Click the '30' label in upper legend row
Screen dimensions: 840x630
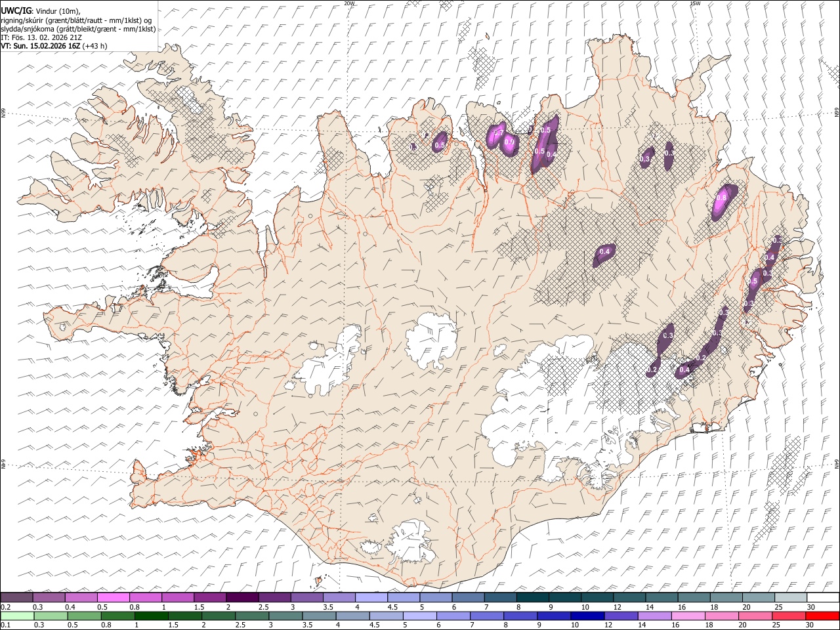810,607
